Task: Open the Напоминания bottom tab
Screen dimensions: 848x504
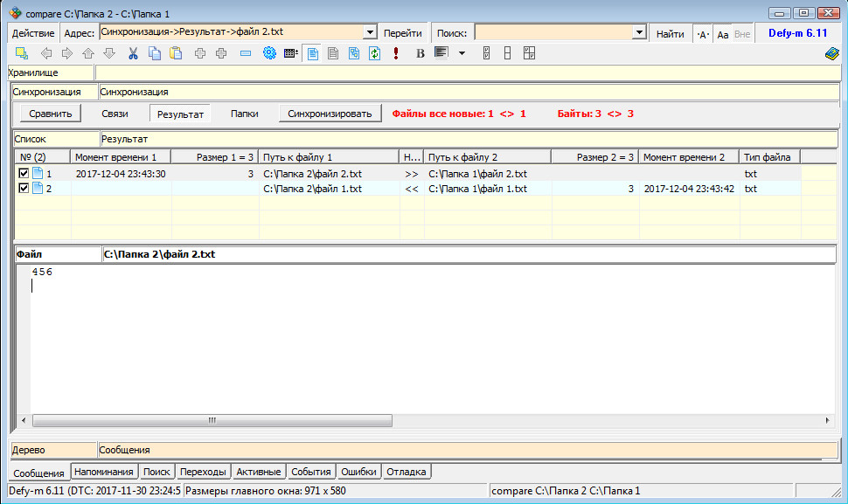Action: click(x=104, y=472)
